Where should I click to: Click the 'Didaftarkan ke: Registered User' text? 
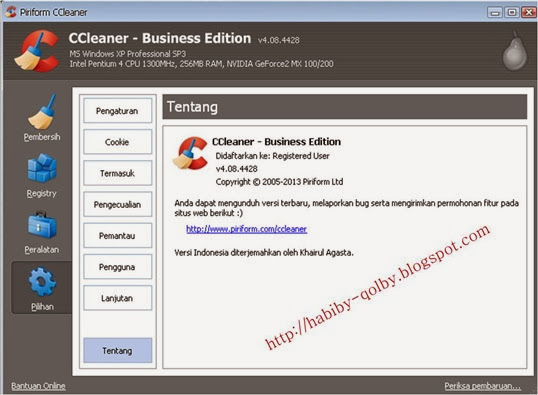click(x=272, y=156)
